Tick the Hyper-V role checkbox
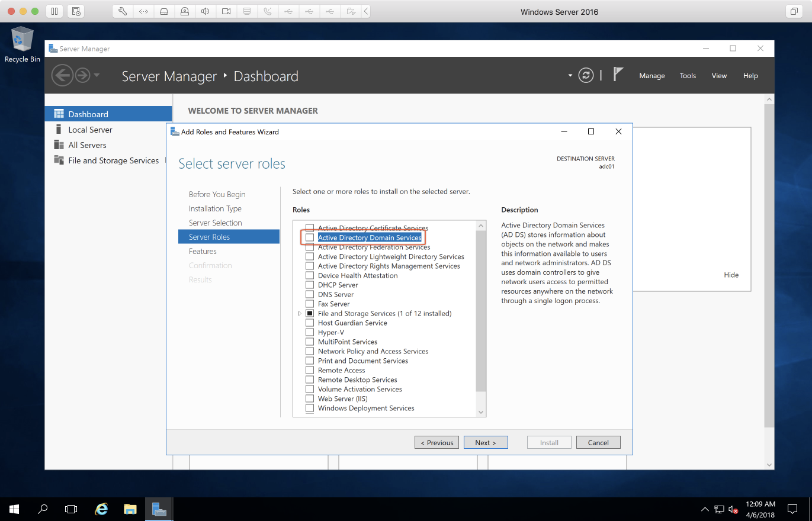Image resolution: width=812 pixels, height=521 pixels. [x=310, y=333]
